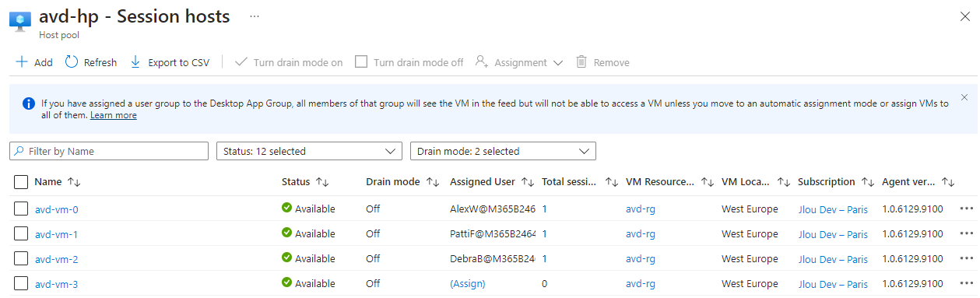The width and height of the screenshot is (980, 298).
Task: Open the more options menu for avd-vm-2
Action: tap(967, 258)
